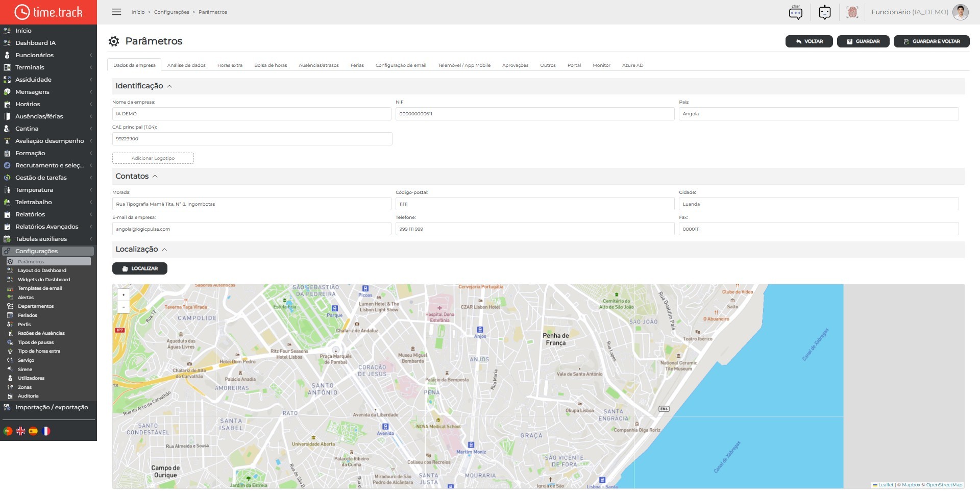This screenshot has height=494, width=980.
Task: Click the fingerprint icon in header
Action: coord(852,12)
